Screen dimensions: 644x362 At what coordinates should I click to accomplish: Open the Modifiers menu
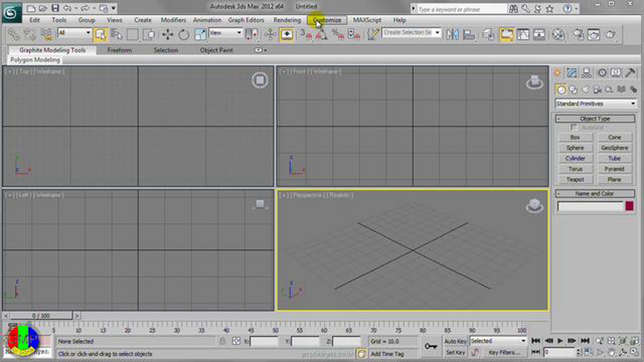pos(173,20)
